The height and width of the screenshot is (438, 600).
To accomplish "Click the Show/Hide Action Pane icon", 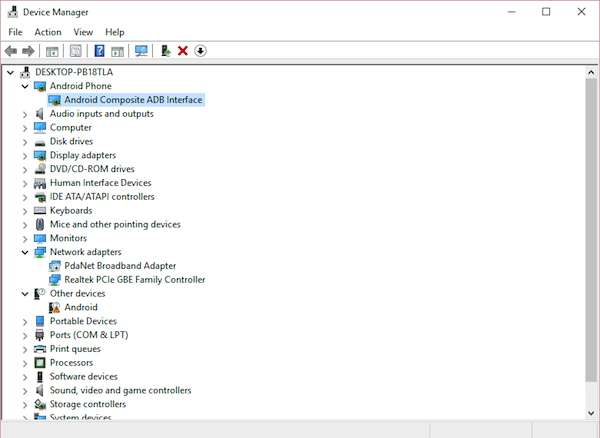I will [117, 51].
